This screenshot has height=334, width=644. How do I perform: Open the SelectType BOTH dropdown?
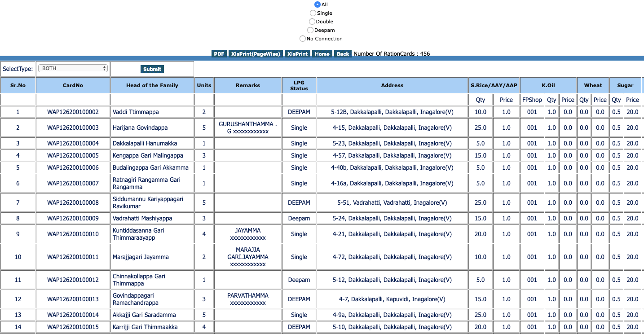pyautogui.click(x=73, y=68)
